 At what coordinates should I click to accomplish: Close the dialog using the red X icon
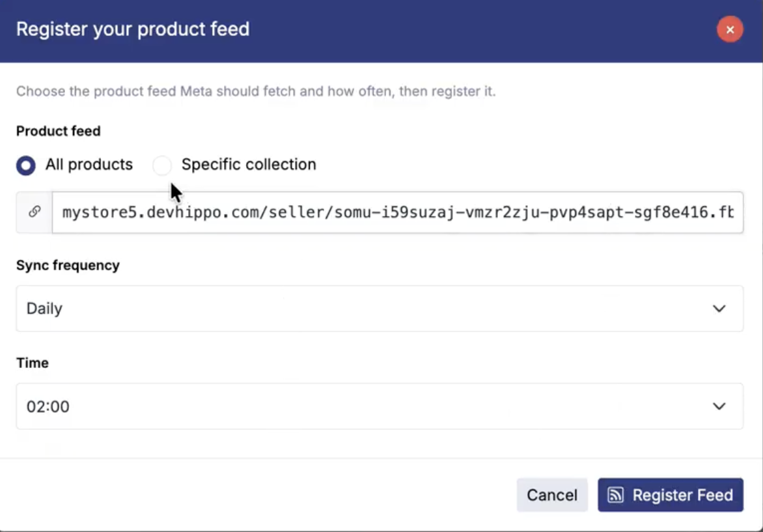[x=729, y=30]
